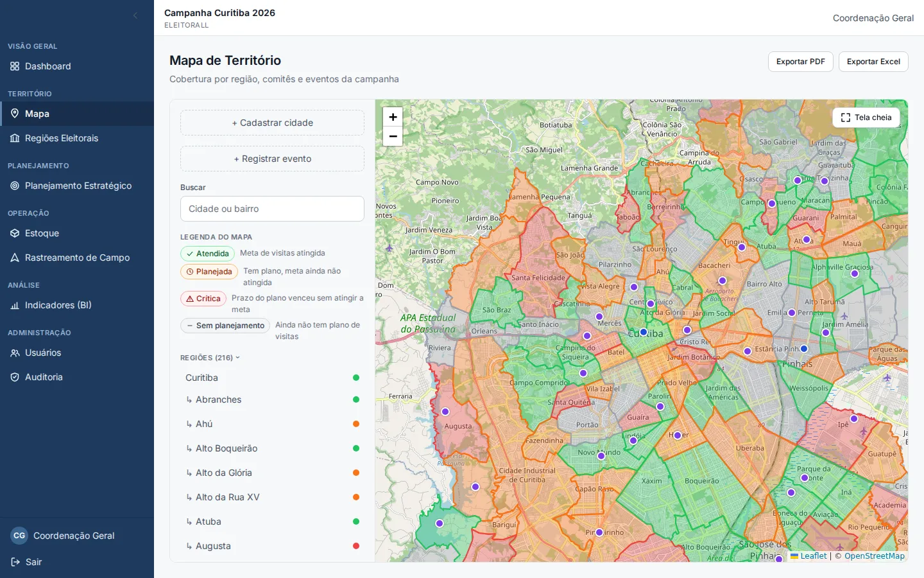Go to Usuários
924x578 pixels.
pyautogui.click(x=77, y=353)
